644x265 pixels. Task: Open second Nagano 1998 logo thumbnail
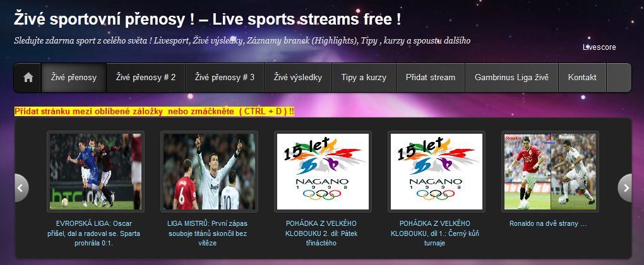click(436, 172)
